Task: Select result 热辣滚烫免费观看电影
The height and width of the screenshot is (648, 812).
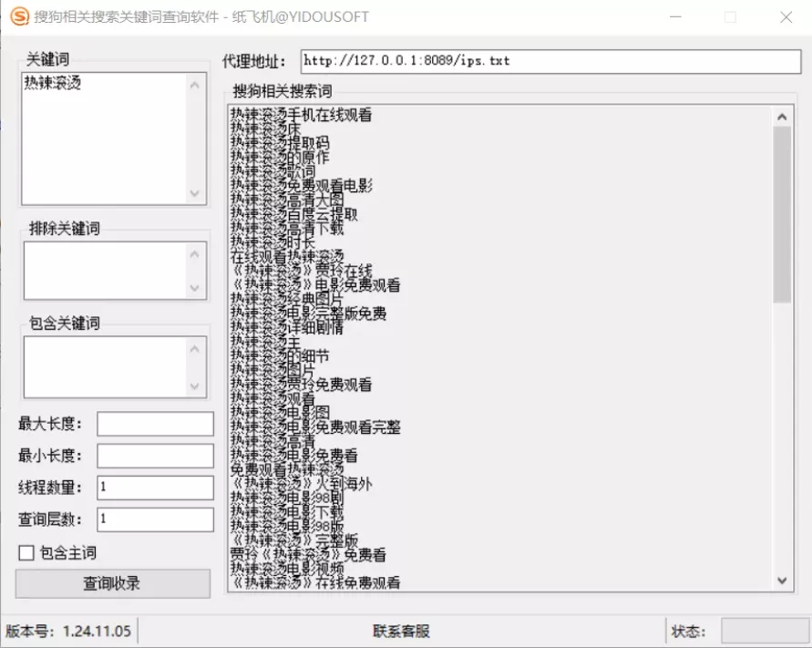Action: 302,185
